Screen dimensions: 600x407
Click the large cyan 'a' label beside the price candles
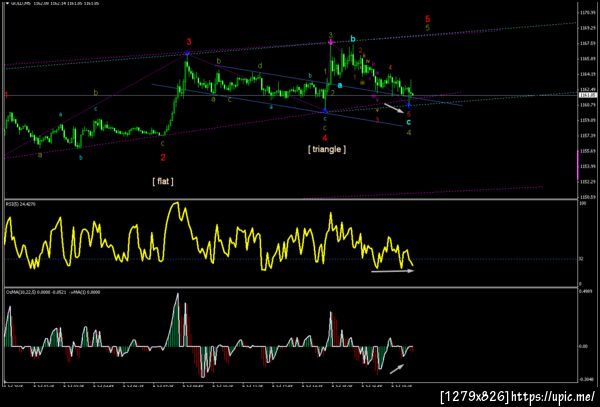pos(340,85)
